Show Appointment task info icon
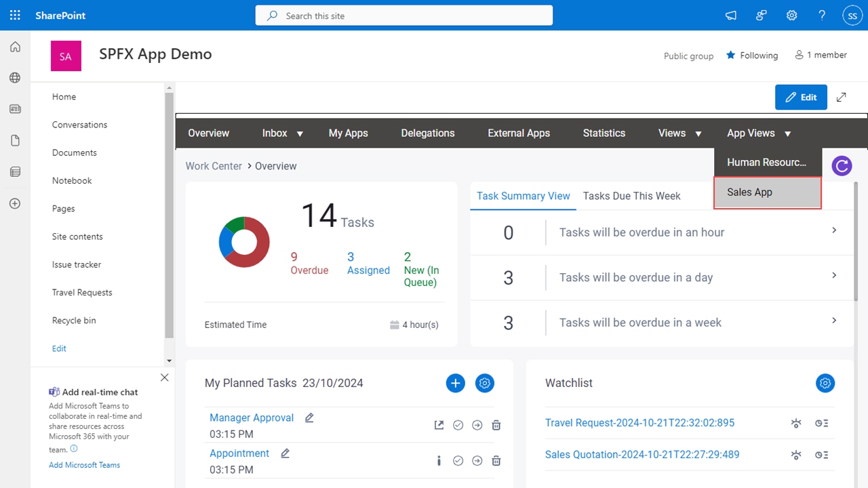The height and width of the screenshot is (488, 868). [439, 460]
